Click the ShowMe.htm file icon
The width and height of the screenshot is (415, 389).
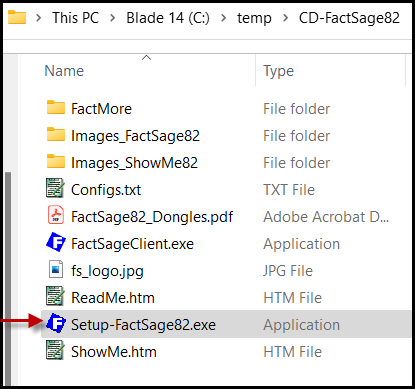coord(55,350)
